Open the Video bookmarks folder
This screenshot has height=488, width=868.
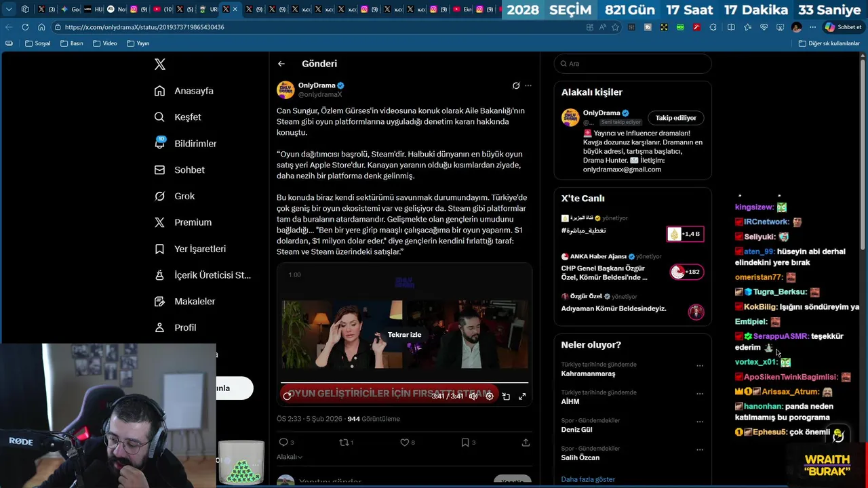click(x=105, y=43)
